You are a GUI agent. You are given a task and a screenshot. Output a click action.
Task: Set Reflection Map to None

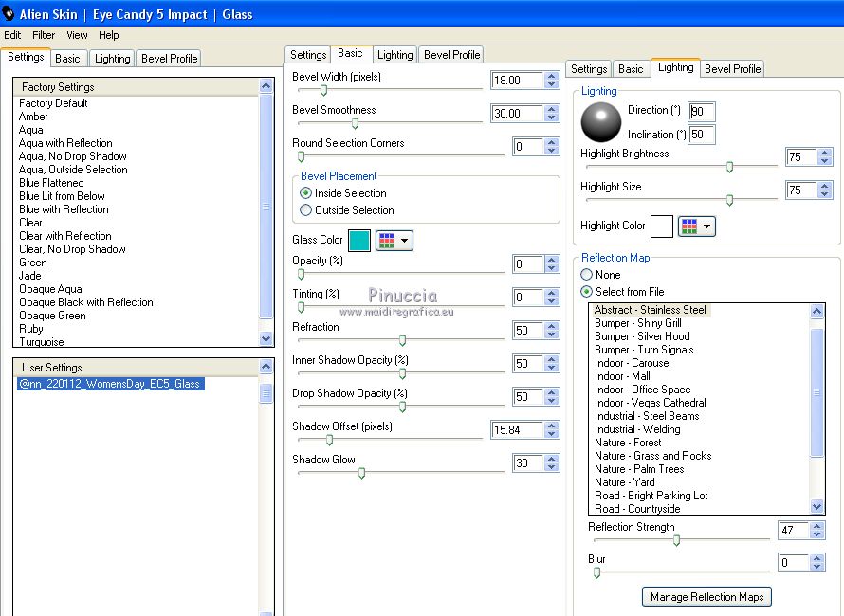pyautogui.click(x=587, y=275)
